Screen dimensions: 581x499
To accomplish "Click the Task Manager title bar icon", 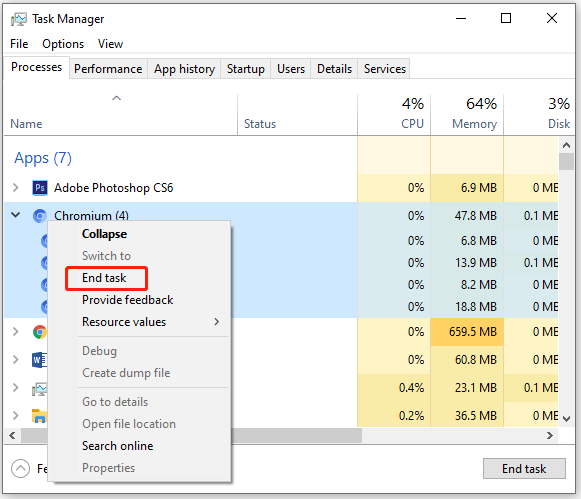I will [19, 19].
